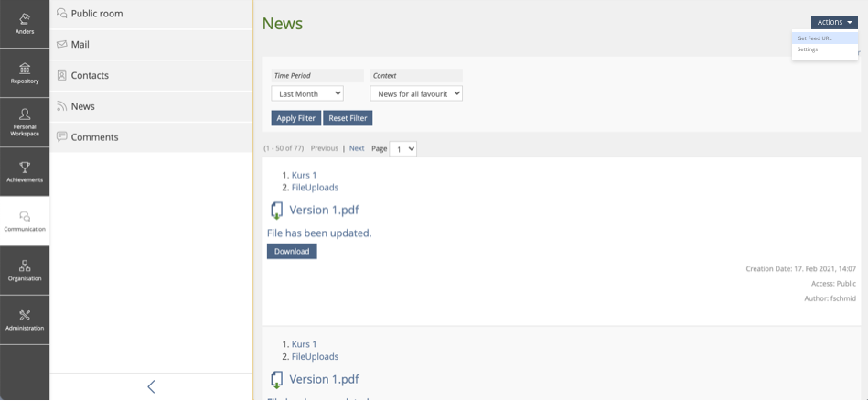The height and width of the screenshot is (401, 868).
Task: Open the Organisation section
Action: click(x=25, y=270)
